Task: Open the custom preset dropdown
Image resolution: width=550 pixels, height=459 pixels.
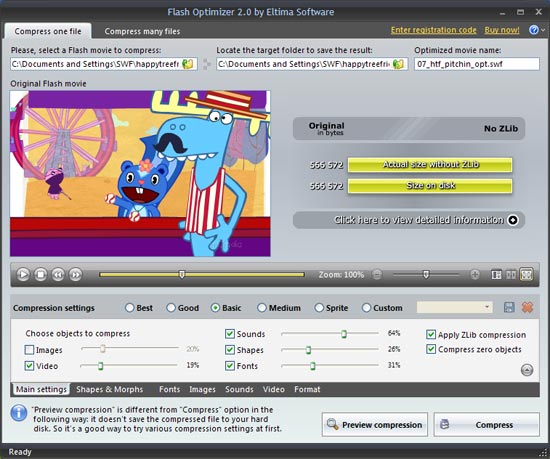Action: (455, 307)
